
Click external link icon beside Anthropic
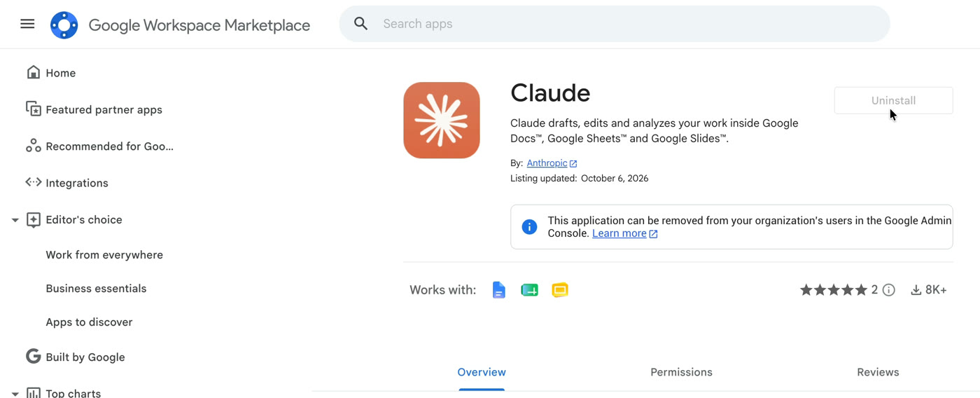(x=573, y=163)
